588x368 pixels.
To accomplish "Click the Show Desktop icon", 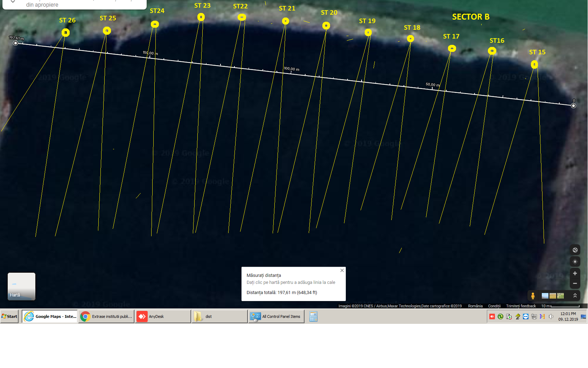I will point(583,316).
